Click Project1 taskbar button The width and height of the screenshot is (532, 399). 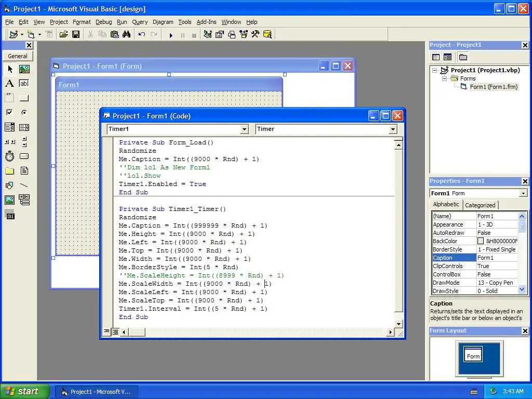[97, 392]
